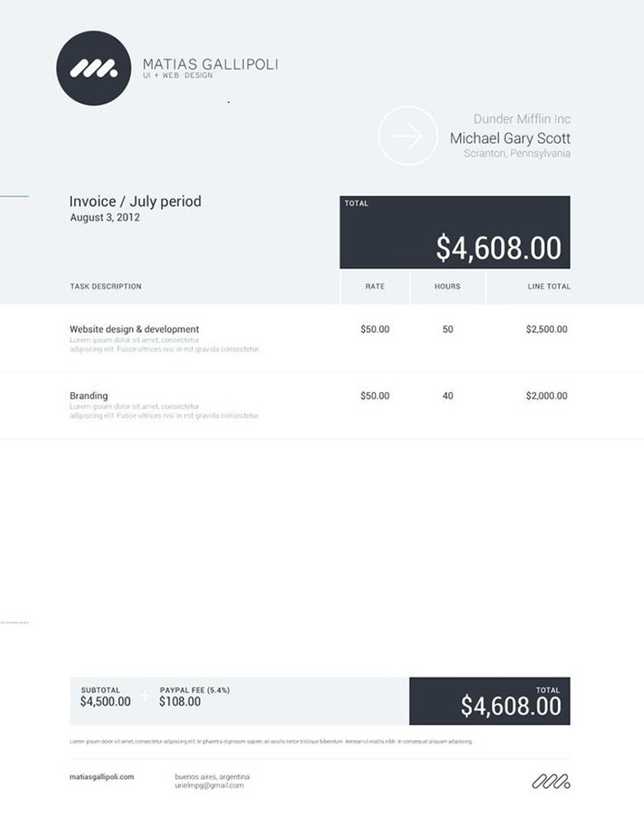The height and width of the screenshot is (826, 644).
Task: Click the August 3, 2012 invoice date
Action: [105, 218]
